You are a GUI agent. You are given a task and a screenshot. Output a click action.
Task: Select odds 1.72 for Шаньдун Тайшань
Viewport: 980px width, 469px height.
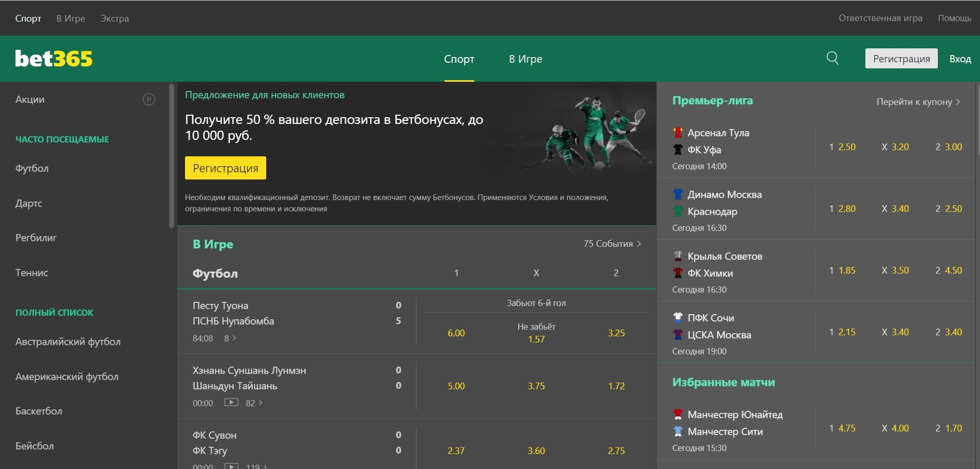pyautogui.click(x=616, y=386)
